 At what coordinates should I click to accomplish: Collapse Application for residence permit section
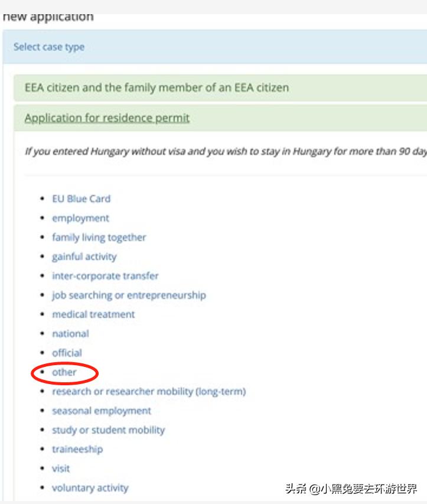(107, 118)
